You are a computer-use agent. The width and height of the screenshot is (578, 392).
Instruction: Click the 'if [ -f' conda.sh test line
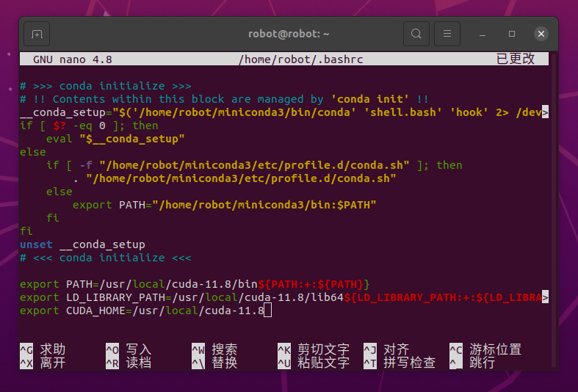(254, 165)
